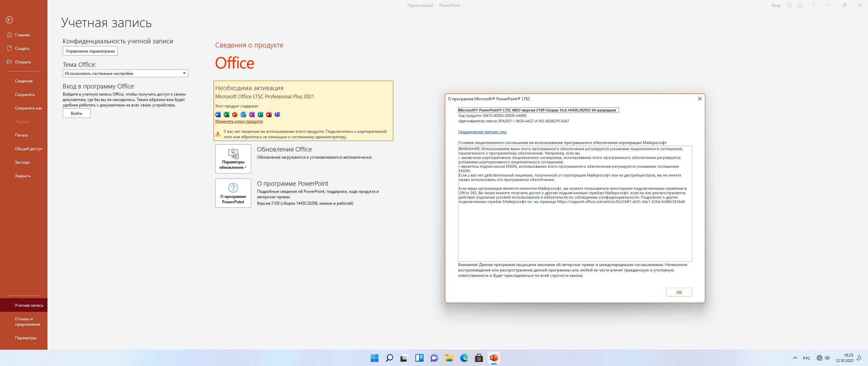
Task: Click the Вход sign-in link in title bar
Action: [x=776, y=5]
